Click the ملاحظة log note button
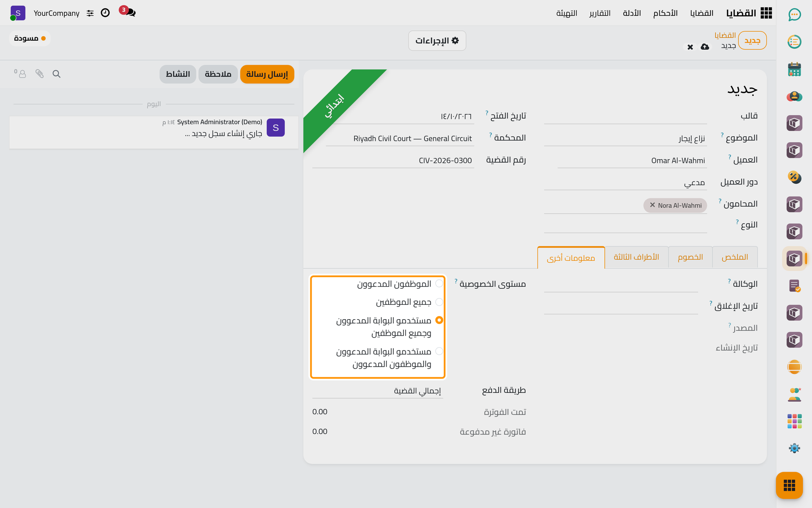Image resolution: width=812 pixels, height=508 pixels. (218, 74)
